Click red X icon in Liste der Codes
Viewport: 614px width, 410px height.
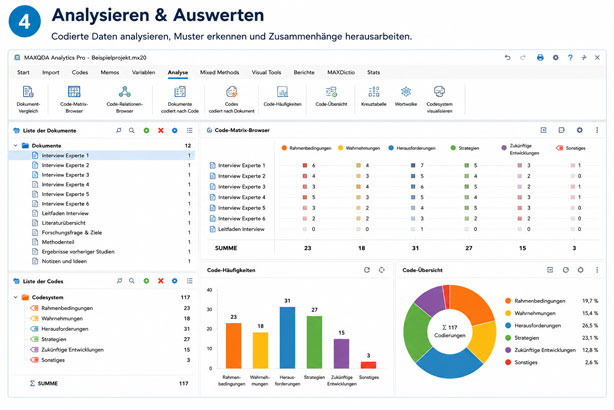tap(161, 281)
